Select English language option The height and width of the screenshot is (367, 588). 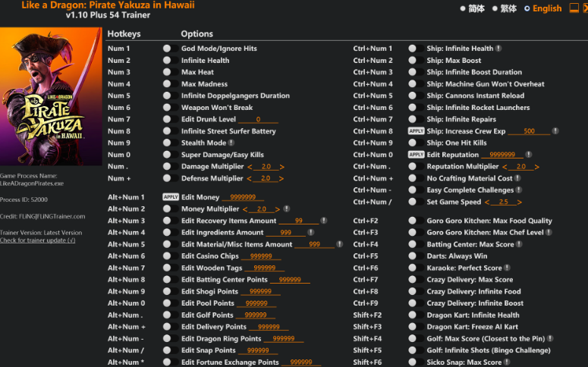pos(543,8)
